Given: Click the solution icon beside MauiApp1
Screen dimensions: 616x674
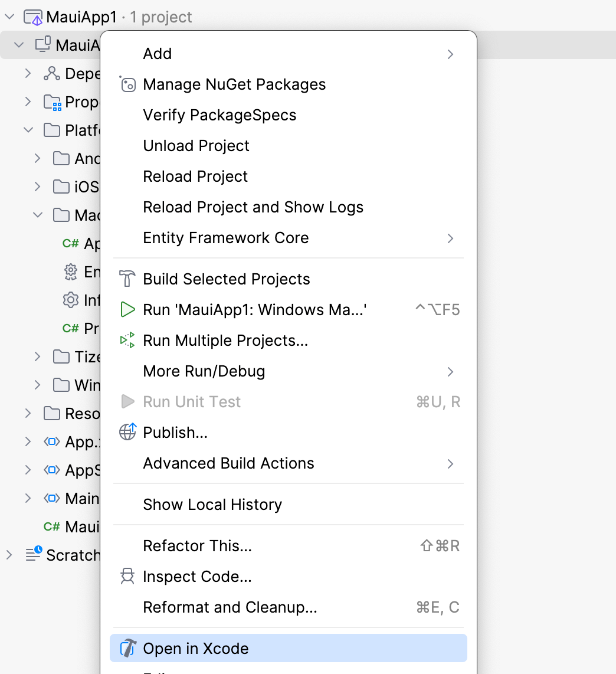Looking at the screenshot, I should point(34,17).
